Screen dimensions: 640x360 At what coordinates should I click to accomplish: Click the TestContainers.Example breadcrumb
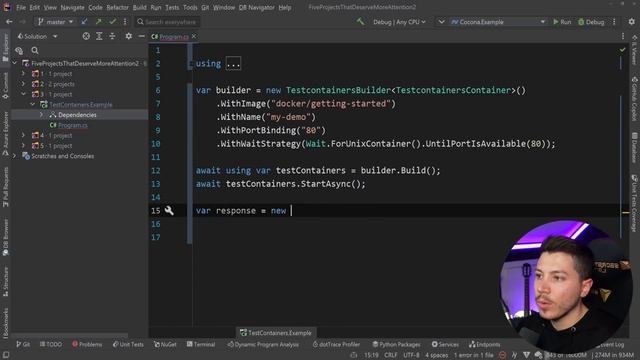276,333
